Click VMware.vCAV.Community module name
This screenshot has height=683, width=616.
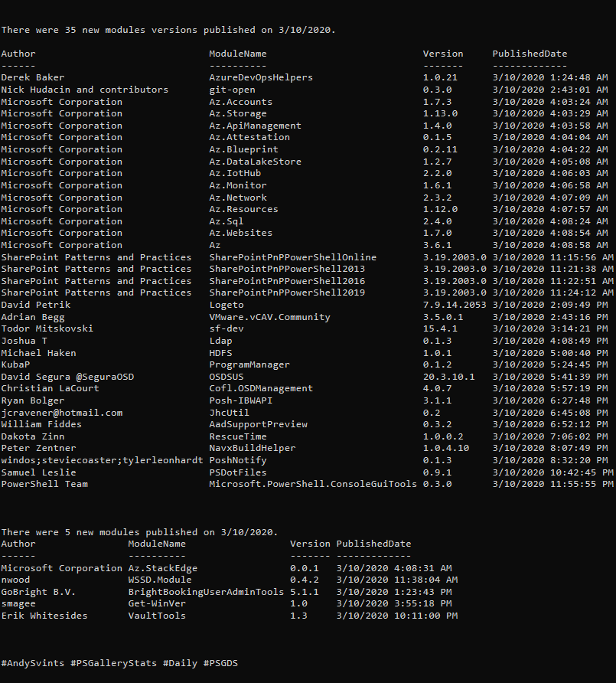click(269, 317)
